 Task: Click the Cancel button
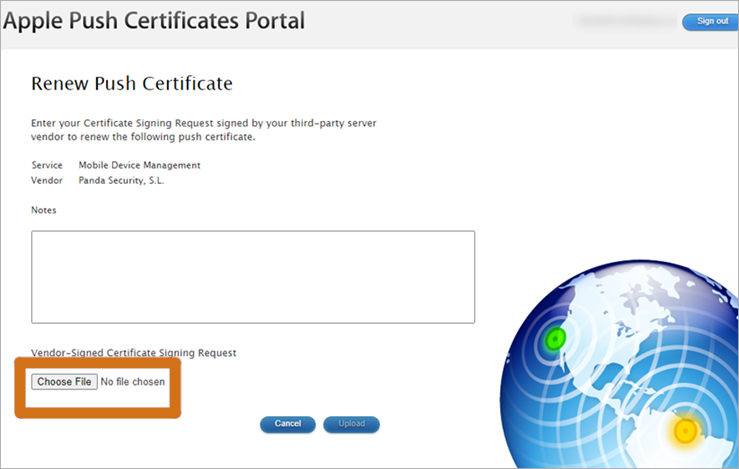tap(287, 424)
